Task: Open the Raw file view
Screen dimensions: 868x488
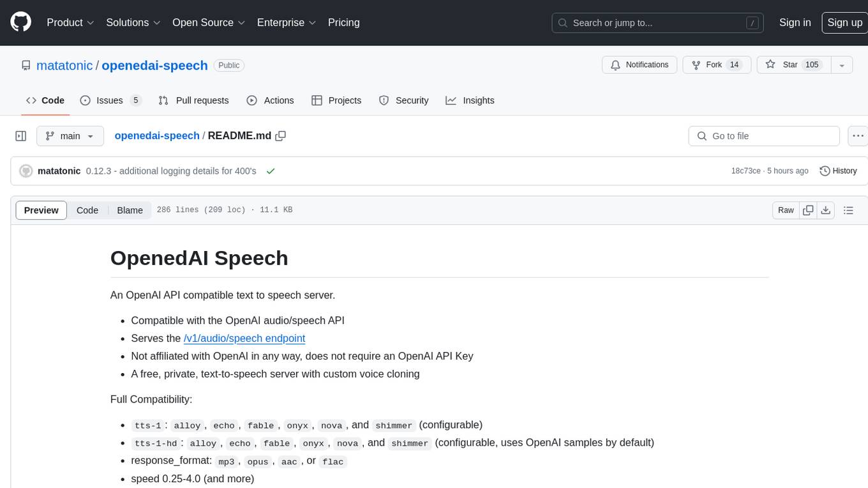Action: pos(786,210)
